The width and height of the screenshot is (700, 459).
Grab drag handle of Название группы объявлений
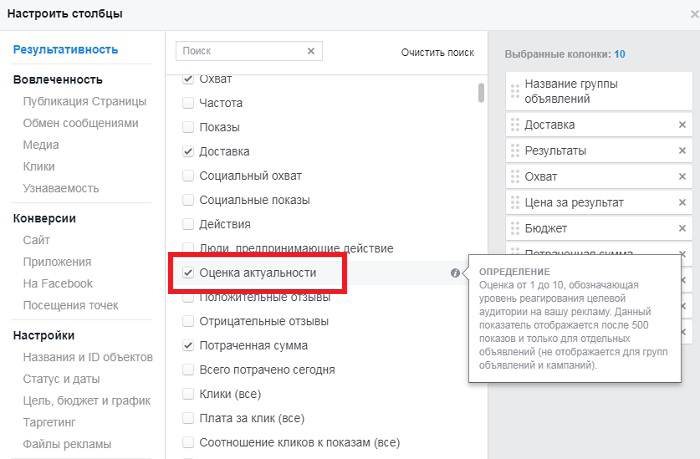pos(515,91)
